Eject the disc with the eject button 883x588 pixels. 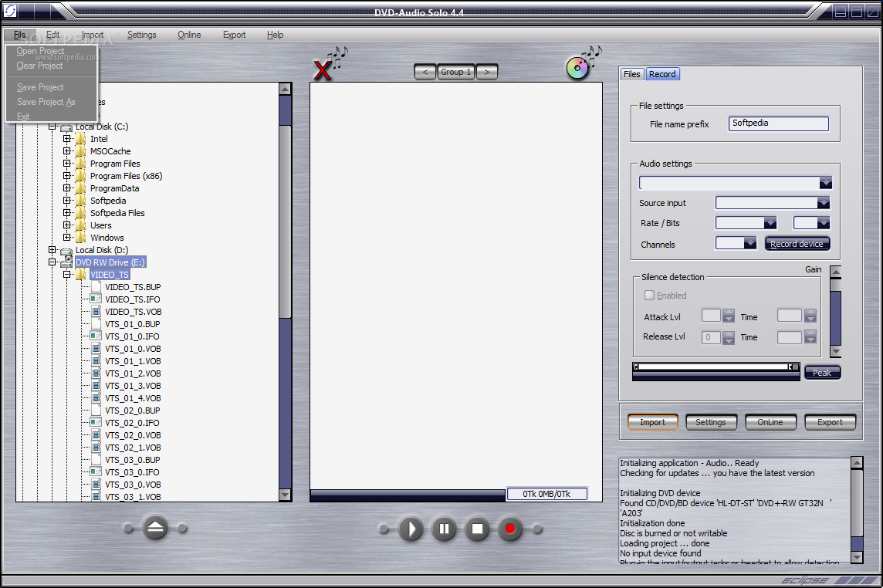(x=155, y=529)
